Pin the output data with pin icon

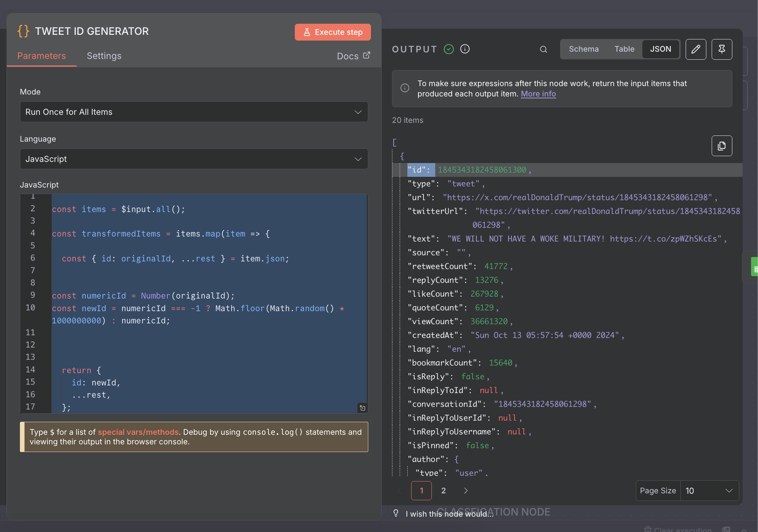point(722,49)
